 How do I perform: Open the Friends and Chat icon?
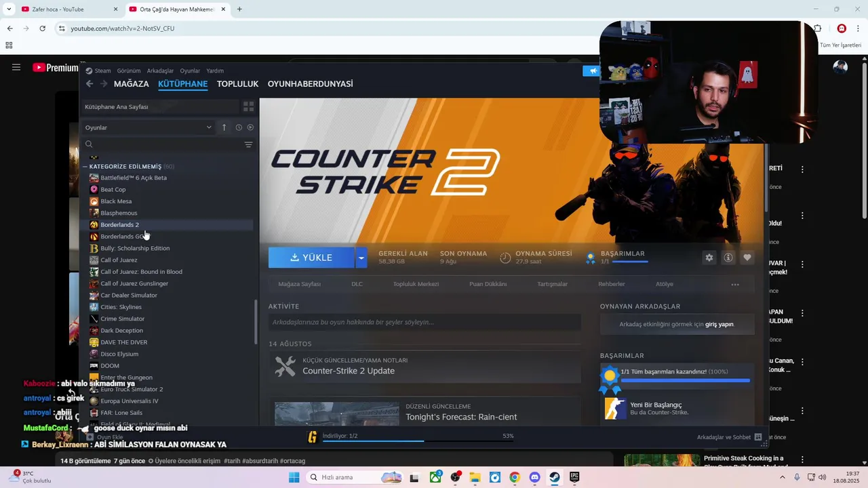click(758, 437)
